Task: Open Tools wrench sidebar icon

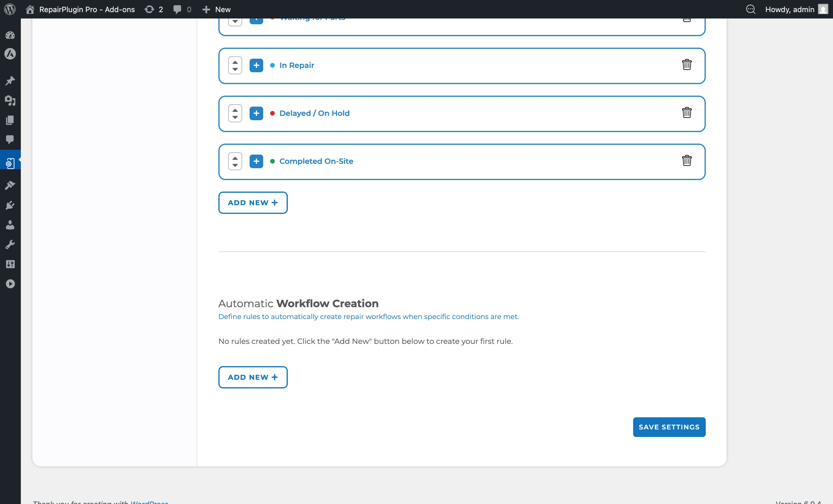Action: 10,244
